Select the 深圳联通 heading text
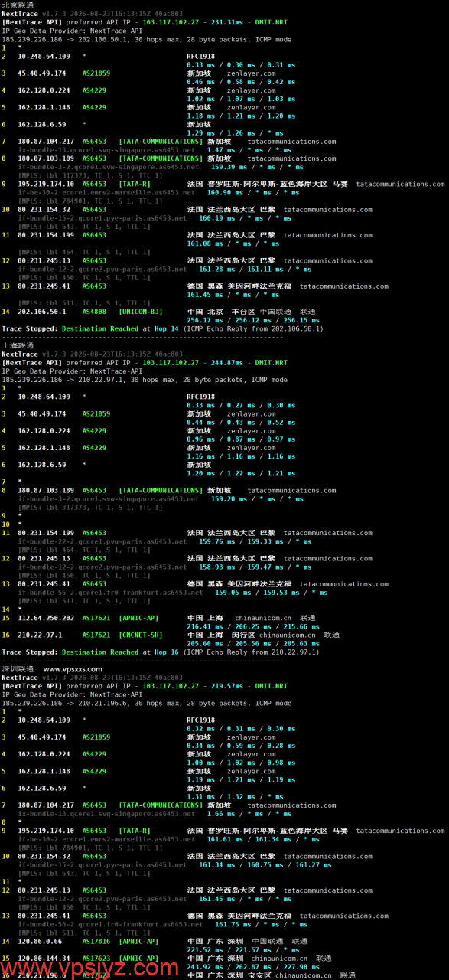 coord(18,669)
